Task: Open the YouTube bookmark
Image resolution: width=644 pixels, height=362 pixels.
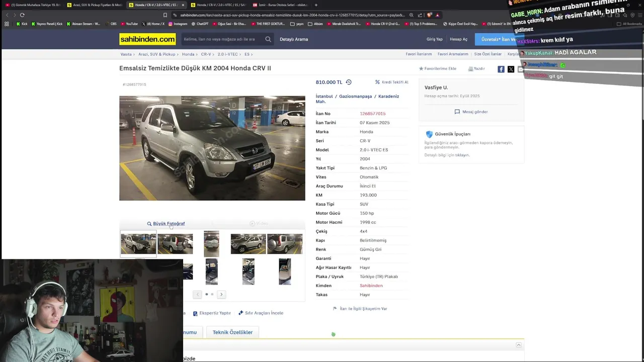Action: point(129,24)
